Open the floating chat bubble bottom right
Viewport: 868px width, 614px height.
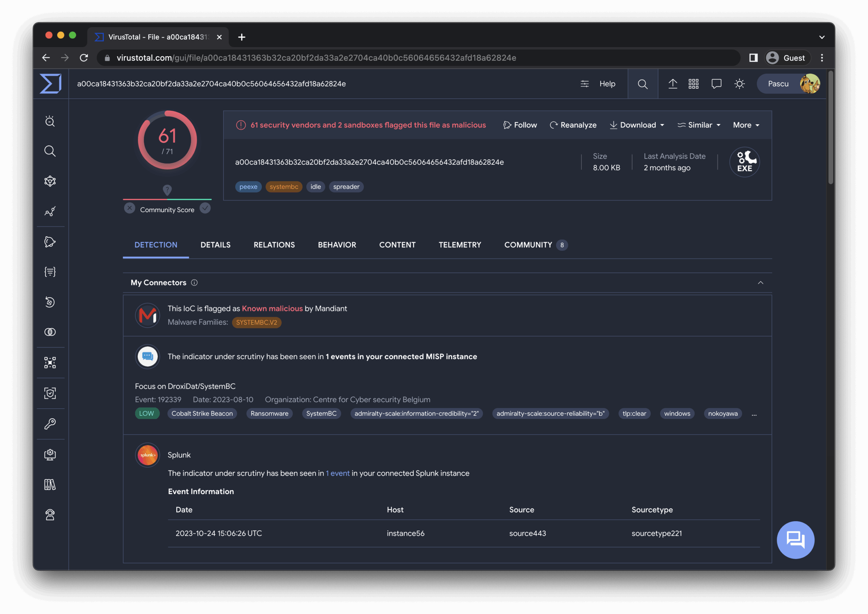click(x=795, y=540)
